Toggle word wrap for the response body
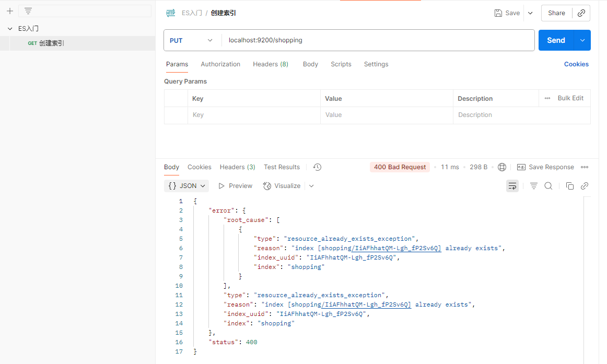 coord(512,186)
